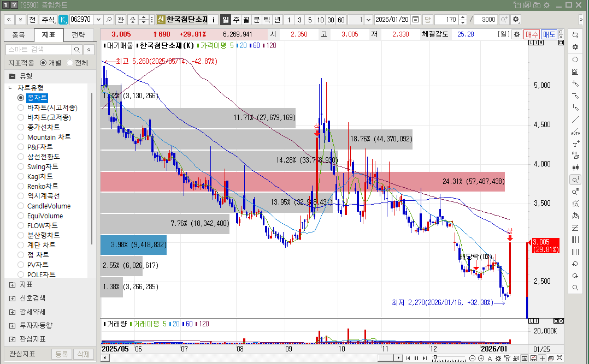Open the calendar date picker icon

coord(415,20)
